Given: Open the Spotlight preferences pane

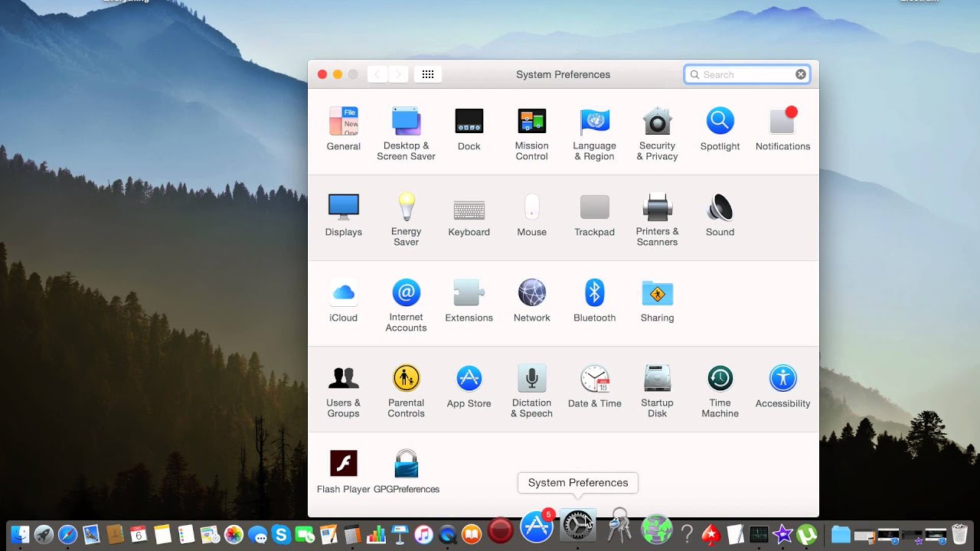Looking at the screenshot, I should click(720, 129).
